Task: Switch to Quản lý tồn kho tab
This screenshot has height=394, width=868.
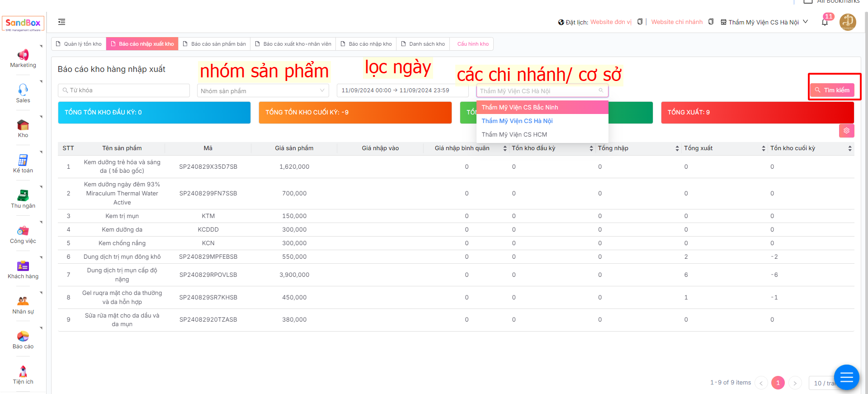Action: tap(79, 44)
